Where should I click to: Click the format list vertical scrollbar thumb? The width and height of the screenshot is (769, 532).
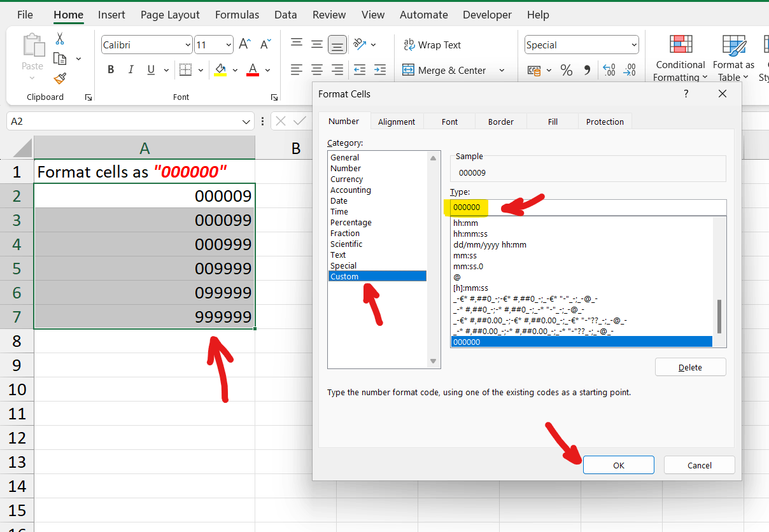[719, 316]
